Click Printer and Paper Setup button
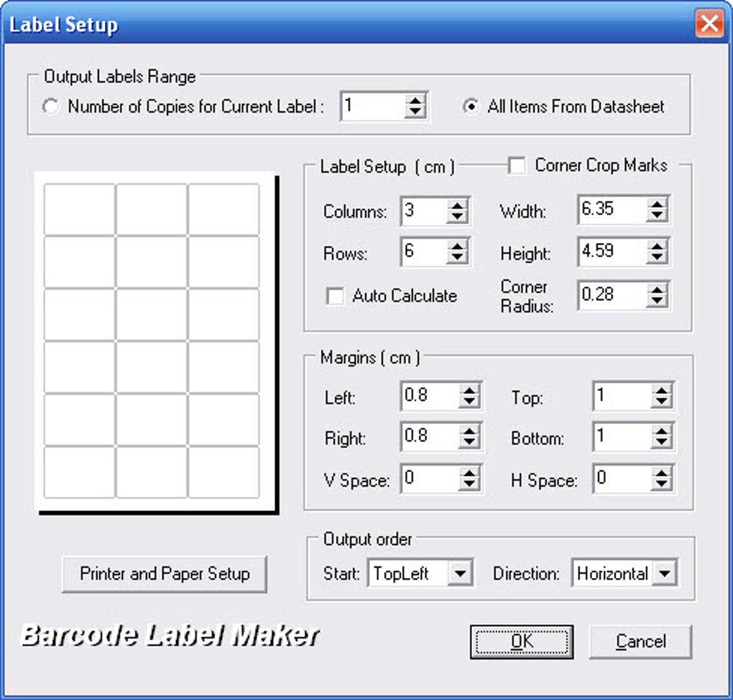733x700 pixels. (x=165, y=574)
